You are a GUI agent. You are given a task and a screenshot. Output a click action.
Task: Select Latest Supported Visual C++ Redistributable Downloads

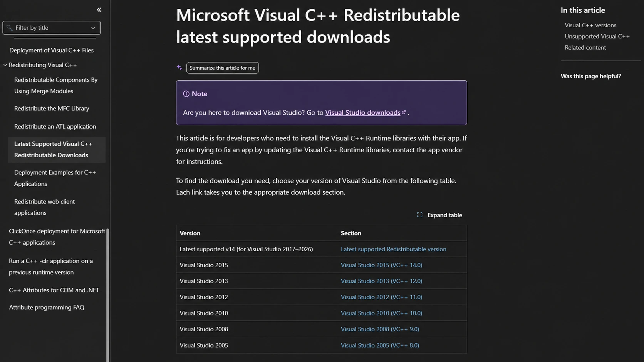click(x=57, y=150)
